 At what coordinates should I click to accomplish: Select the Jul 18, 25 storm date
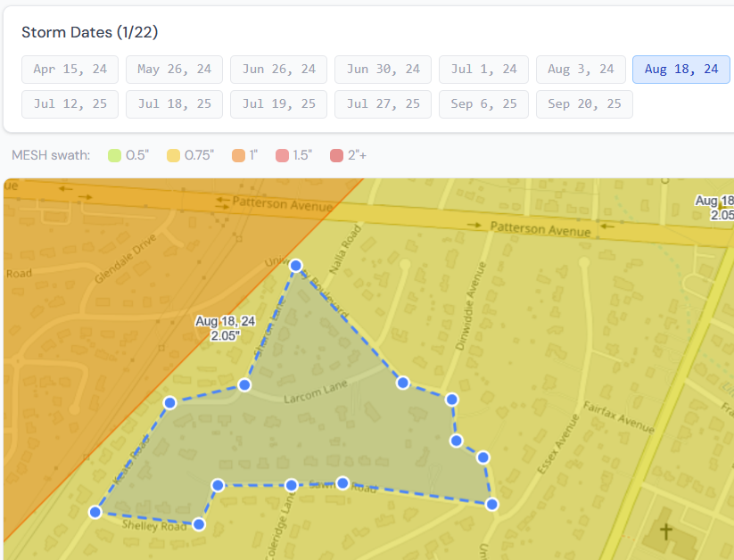coord(174,103)
